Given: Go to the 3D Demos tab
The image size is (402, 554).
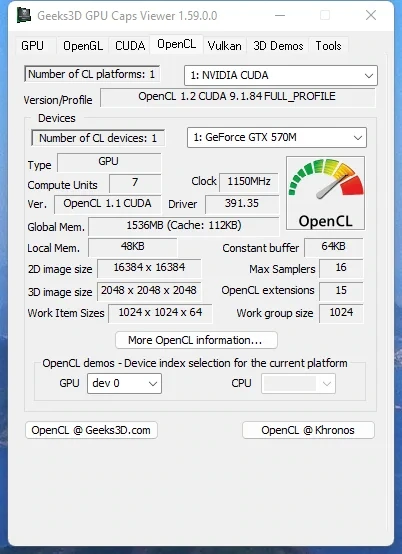Looking at the screenshot, I should [278, 46].
